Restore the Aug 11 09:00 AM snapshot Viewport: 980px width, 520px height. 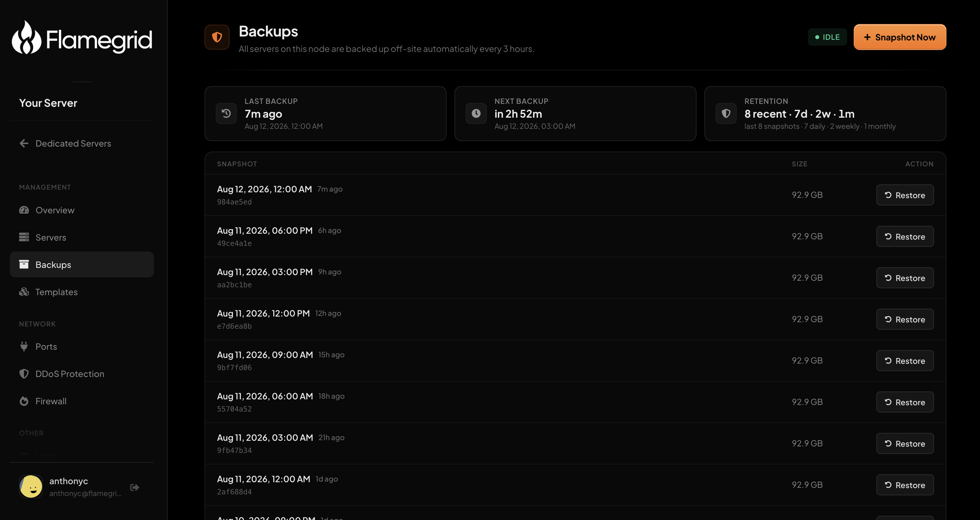coord(905,361)
